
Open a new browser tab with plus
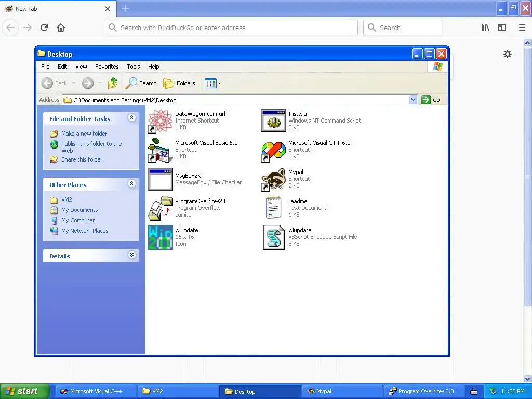click(x=125, y=8)
